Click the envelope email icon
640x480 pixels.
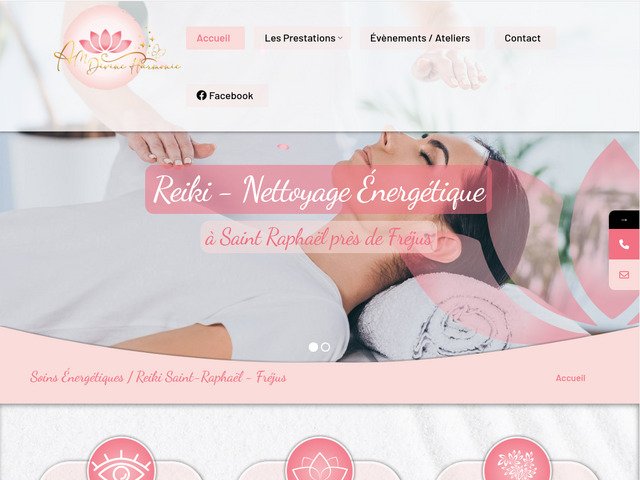[x=624, y=275]
